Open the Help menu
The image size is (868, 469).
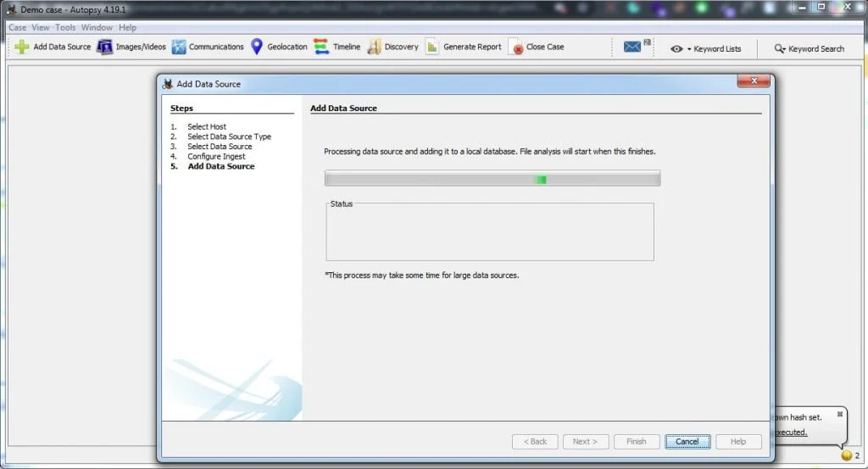tap(127, 27)
